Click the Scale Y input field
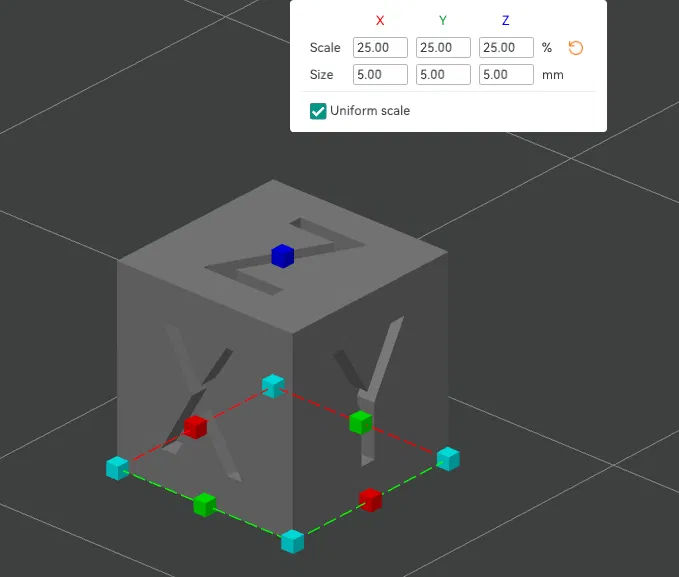 point(443,47)
